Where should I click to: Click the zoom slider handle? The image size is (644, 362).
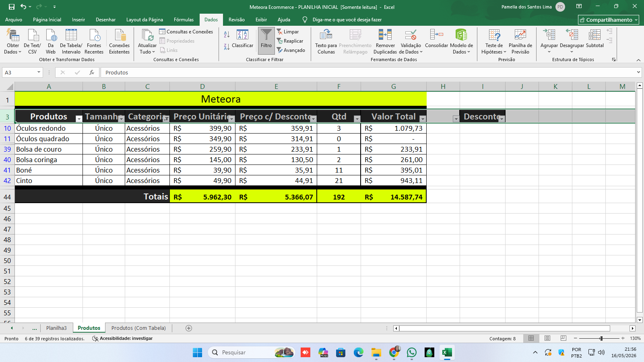(601, 338)
